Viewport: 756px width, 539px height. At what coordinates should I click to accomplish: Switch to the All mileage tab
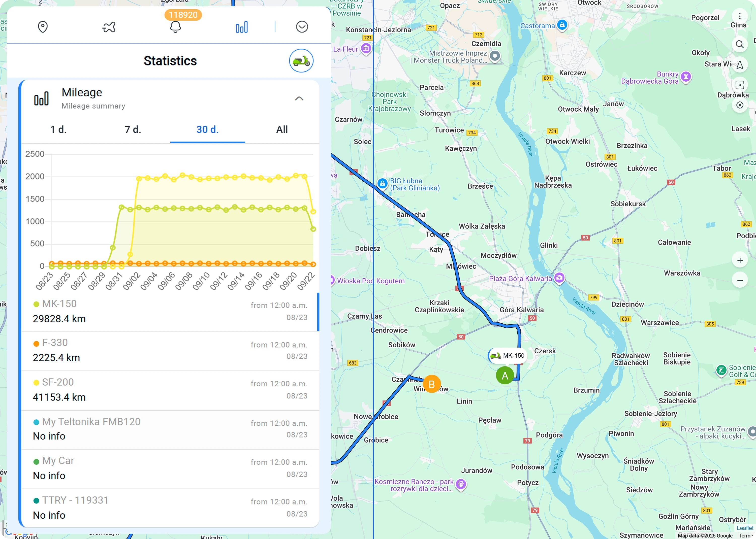(282, 129)
